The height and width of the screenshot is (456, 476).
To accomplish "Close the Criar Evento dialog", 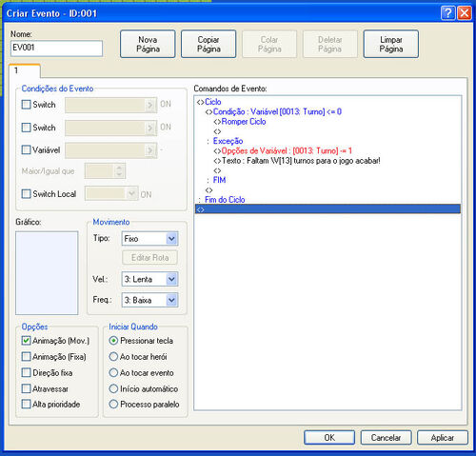I will (465, 13).
